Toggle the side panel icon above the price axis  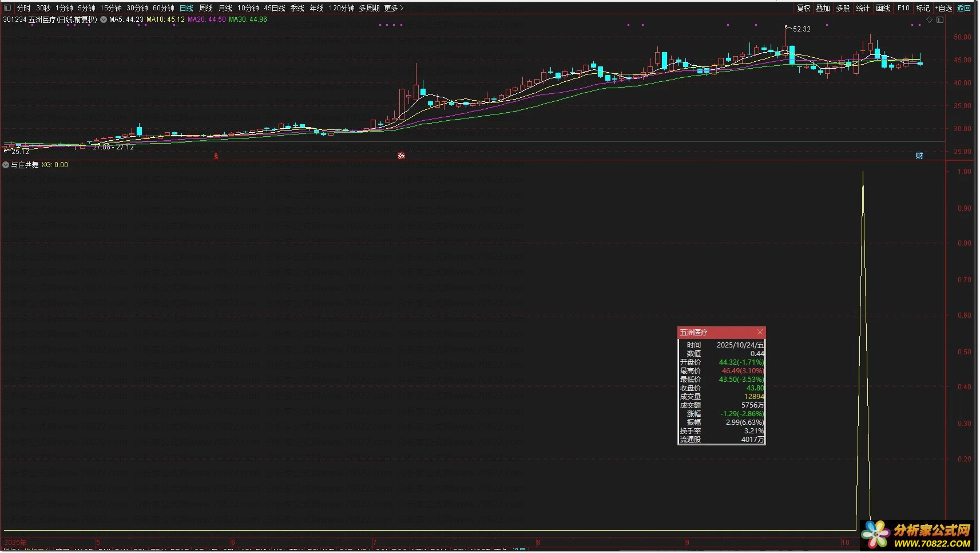pos(940,20)
